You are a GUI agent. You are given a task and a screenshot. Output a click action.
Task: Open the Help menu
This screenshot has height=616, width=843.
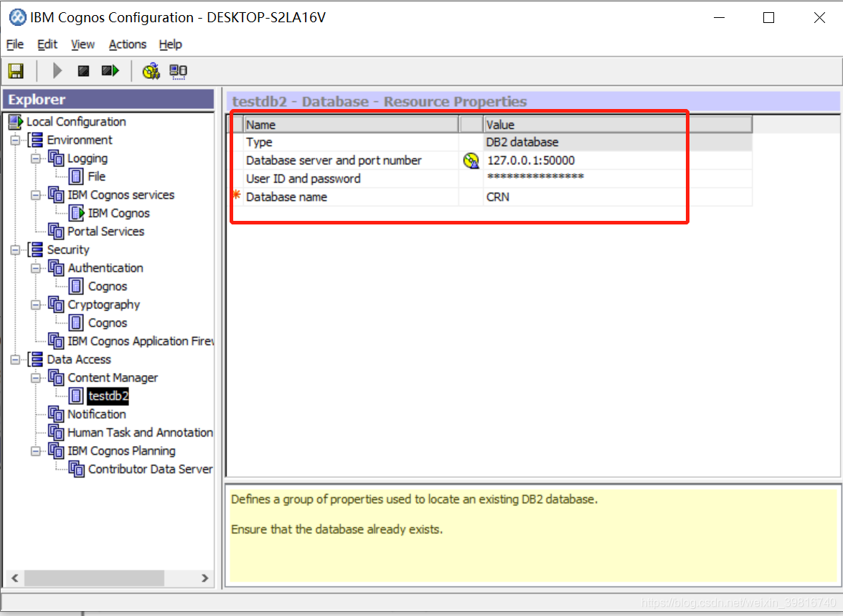tap(171, 44)
